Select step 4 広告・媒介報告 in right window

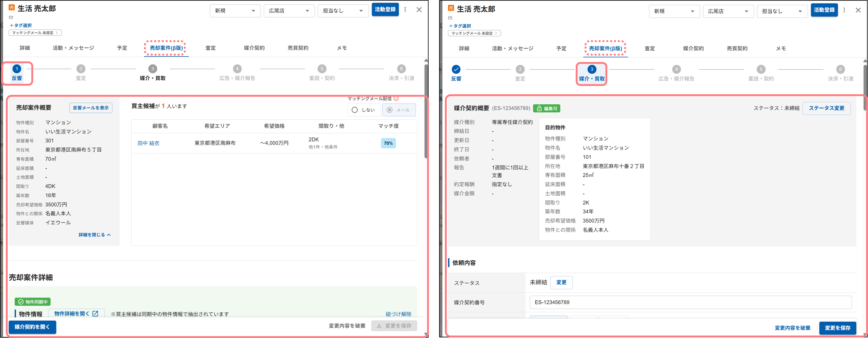[x=676, y=73]
